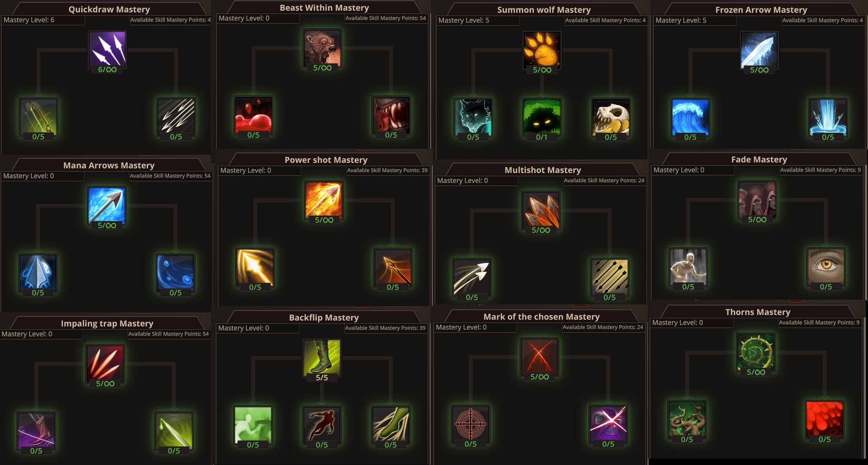The width and height of the screenshot is (868, 465).
Task: Select the hooded figures Fade skill icon
Action: [x=757, y=200]
